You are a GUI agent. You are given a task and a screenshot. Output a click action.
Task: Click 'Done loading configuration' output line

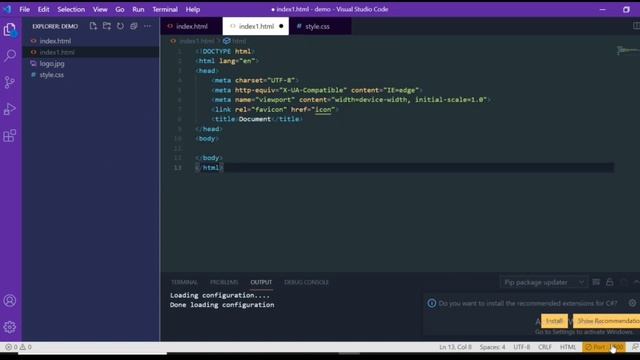222,305
